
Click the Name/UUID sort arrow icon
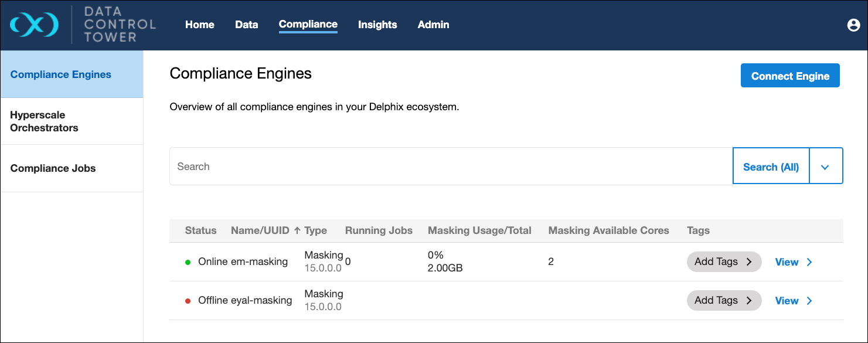[297, 230]
